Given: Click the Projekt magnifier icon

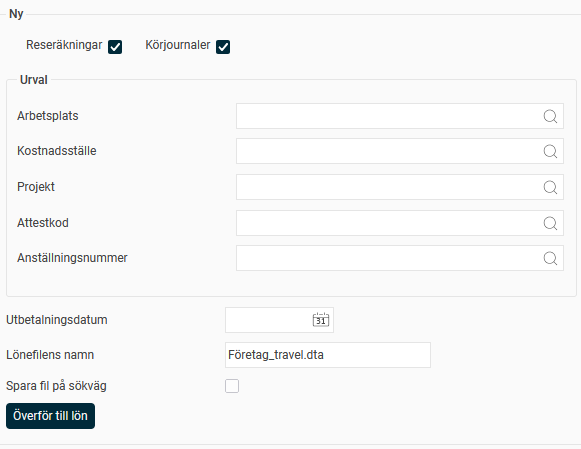Looking at the screenshot, I should (550, 187).
